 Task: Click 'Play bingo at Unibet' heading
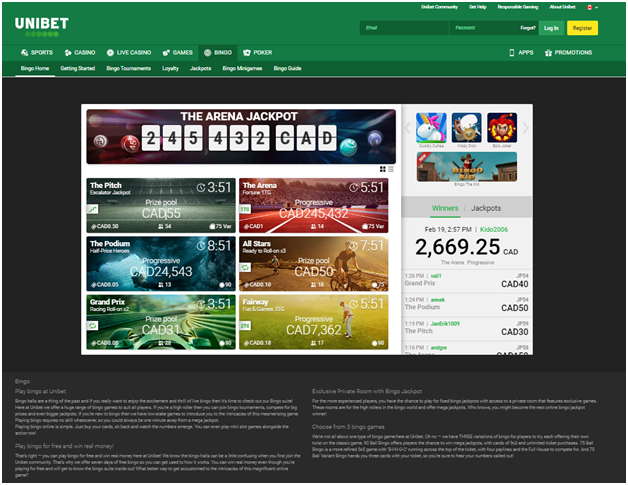click(x=40, y=391)
